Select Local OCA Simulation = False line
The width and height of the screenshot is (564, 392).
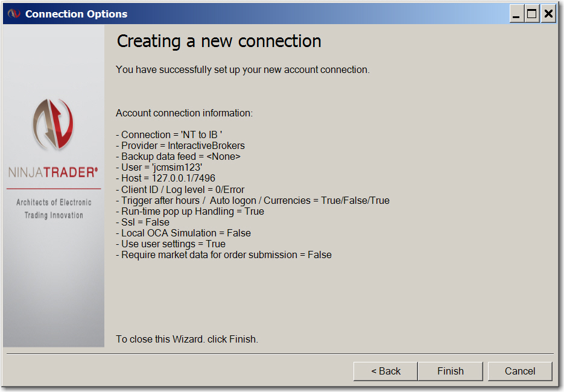(x=183, y=233)
